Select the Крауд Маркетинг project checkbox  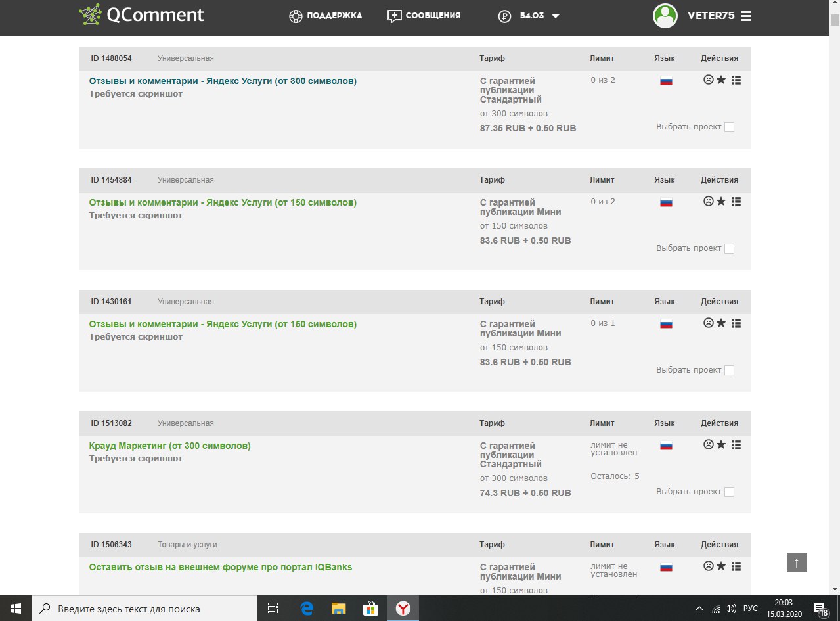(x=729, y=492)
